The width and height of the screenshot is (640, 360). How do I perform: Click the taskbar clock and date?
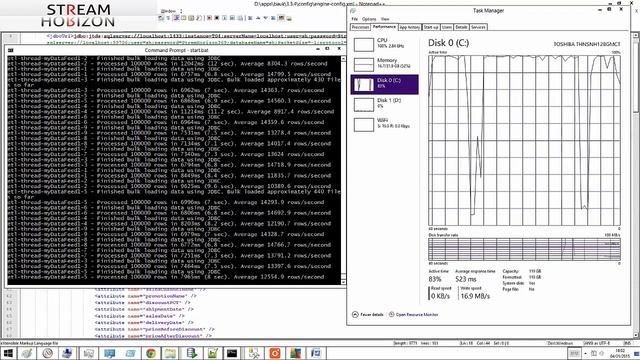pyautogui.click(x=620, y=353)
